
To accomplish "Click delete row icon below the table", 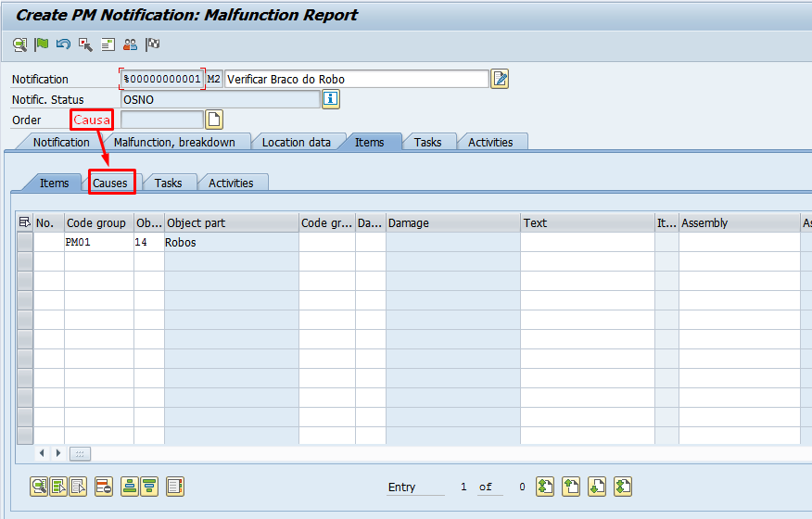I will pyautogui.click(x=104, y=487).
